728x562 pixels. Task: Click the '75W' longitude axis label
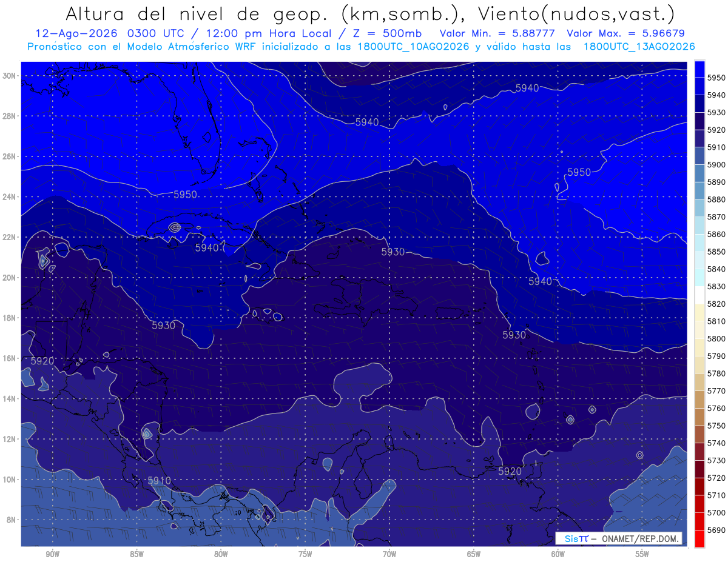pos(305,554)
